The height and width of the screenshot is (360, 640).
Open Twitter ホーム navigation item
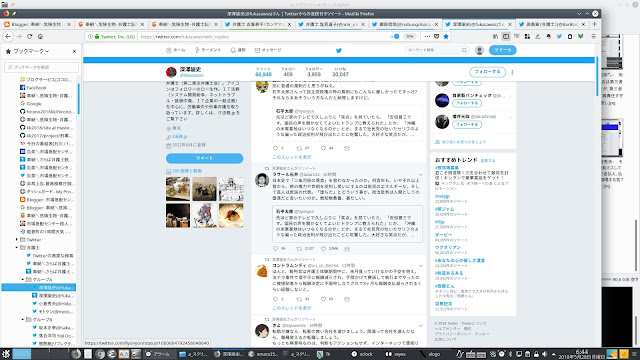click(176, 50)
